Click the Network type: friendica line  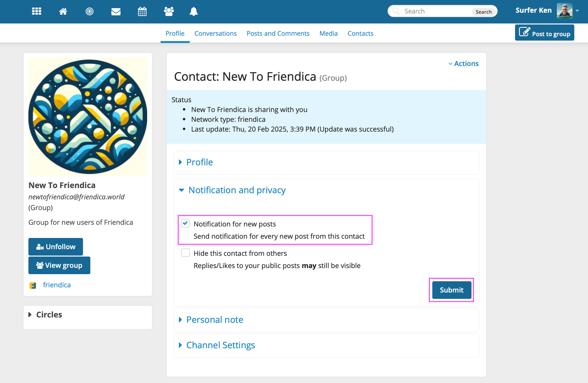click(x=228, y=119)
